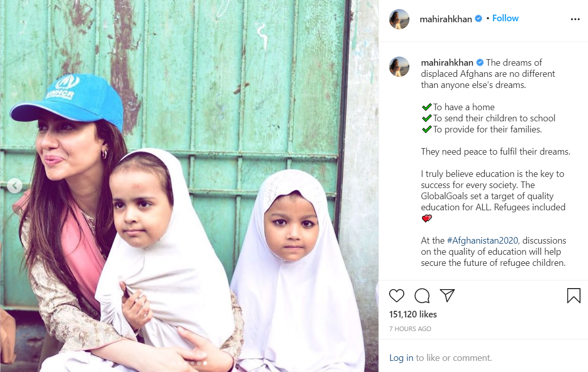Click header profile picture avatar
588x372 pixels.
[399, 19]
